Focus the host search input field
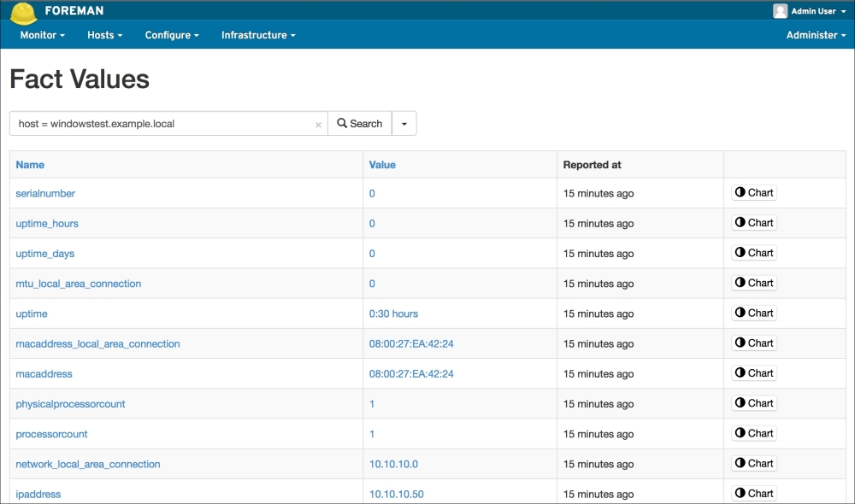The width and height of the screenshot is (855, 504). (162, 124)
